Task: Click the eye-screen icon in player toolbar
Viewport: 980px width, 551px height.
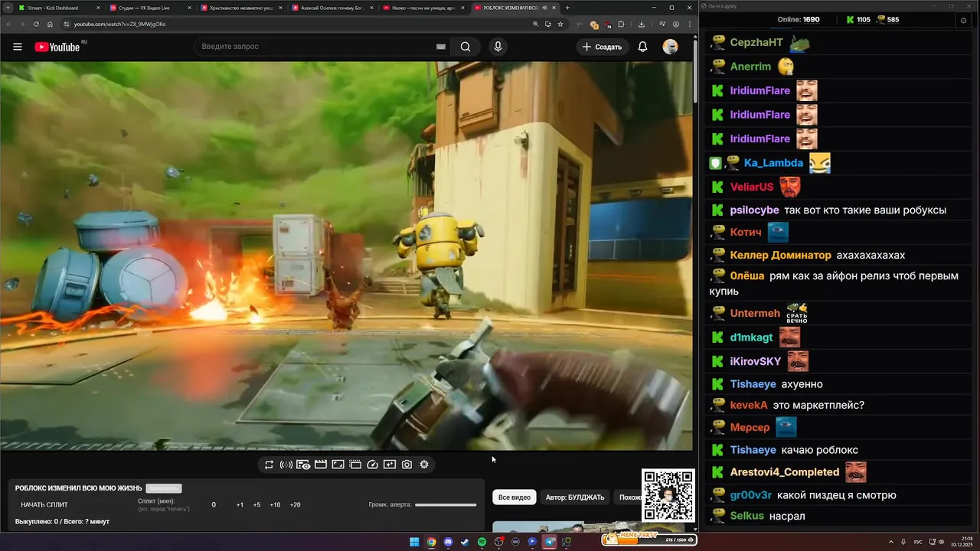Action: pyautogui.click(x=303, y=465)
